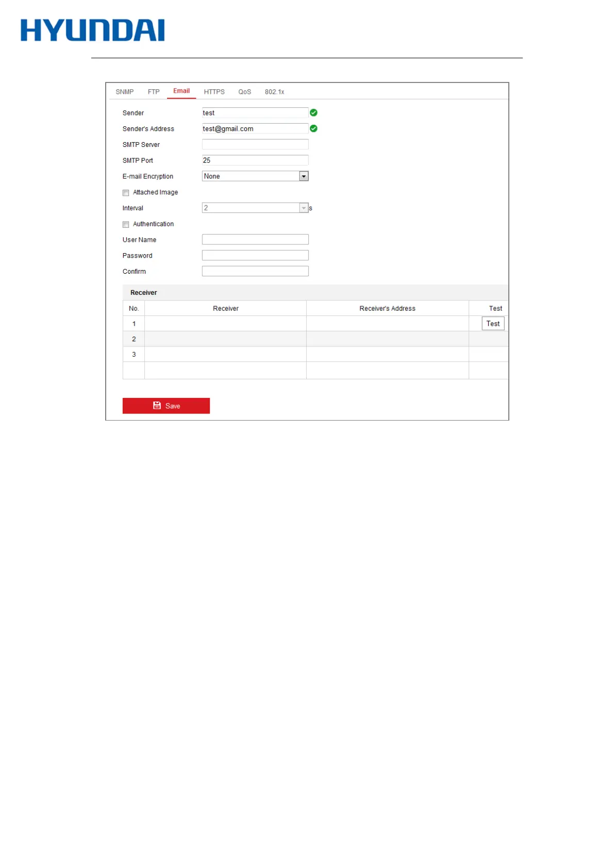
Task: Focus the Password field
Action: [255, 256]
